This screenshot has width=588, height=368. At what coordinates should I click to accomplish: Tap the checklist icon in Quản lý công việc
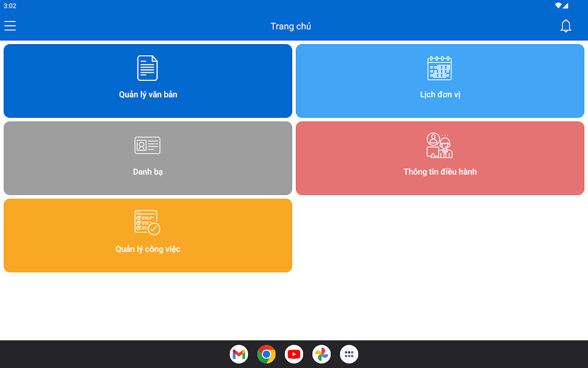tap(147, 223)
